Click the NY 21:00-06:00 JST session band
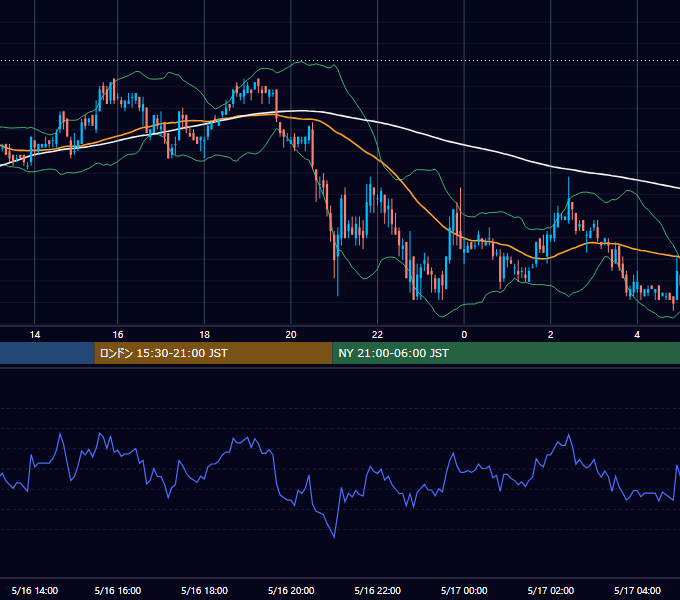 [x=506, y=353]
